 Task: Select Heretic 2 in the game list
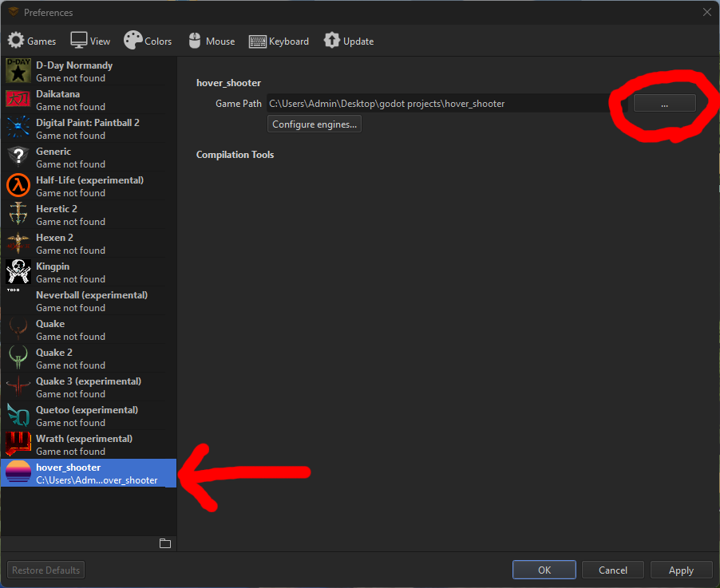[56, 214]
